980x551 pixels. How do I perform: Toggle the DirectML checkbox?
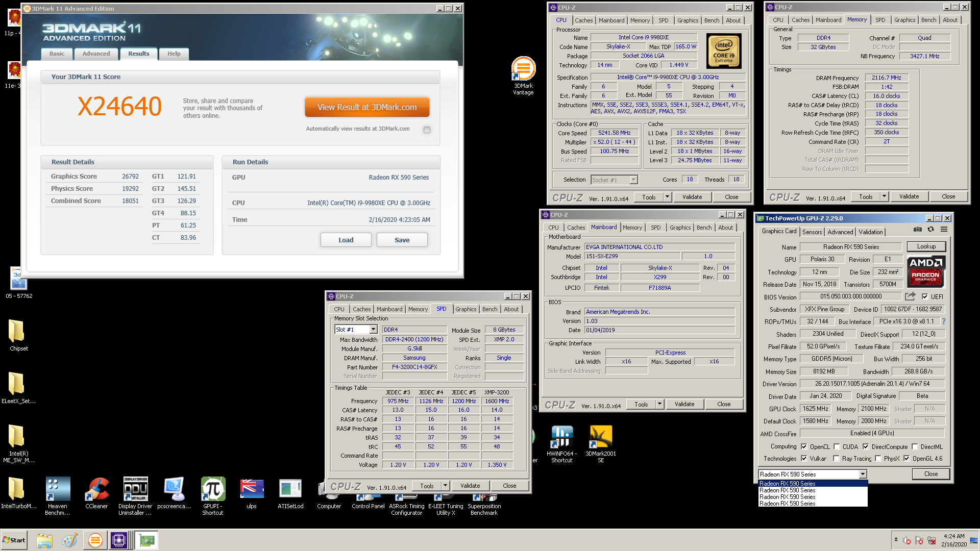[915, 446]
